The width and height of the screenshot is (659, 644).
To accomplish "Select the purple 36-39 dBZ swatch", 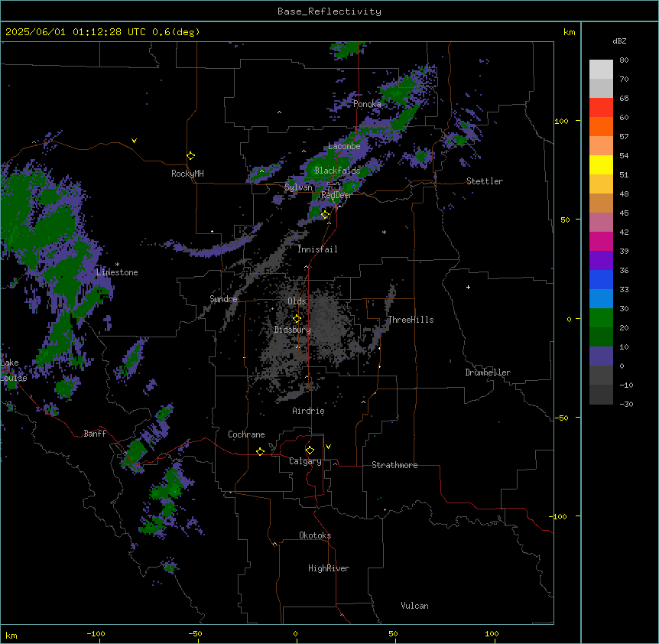I will [x=601, y=261].
